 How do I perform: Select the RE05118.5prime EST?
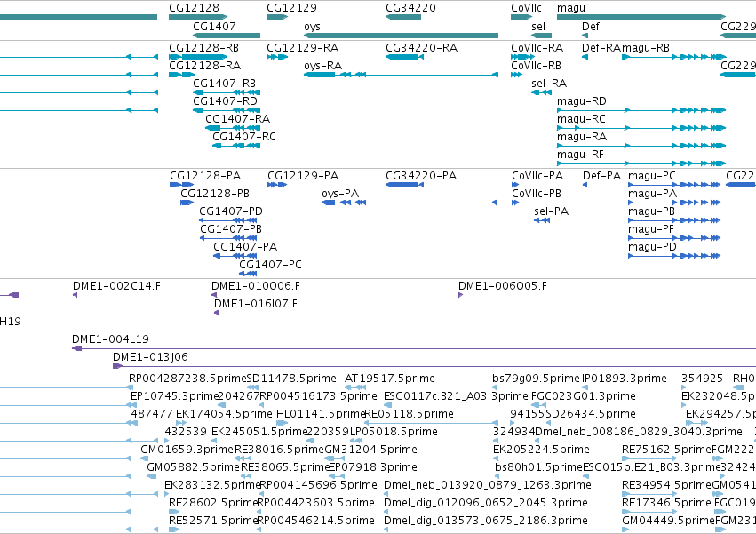(432, 424)
